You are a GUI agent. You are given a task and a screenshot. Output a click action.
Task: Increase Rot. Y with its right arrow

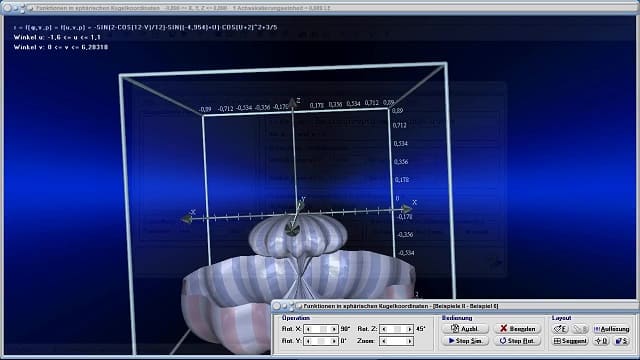334,341
